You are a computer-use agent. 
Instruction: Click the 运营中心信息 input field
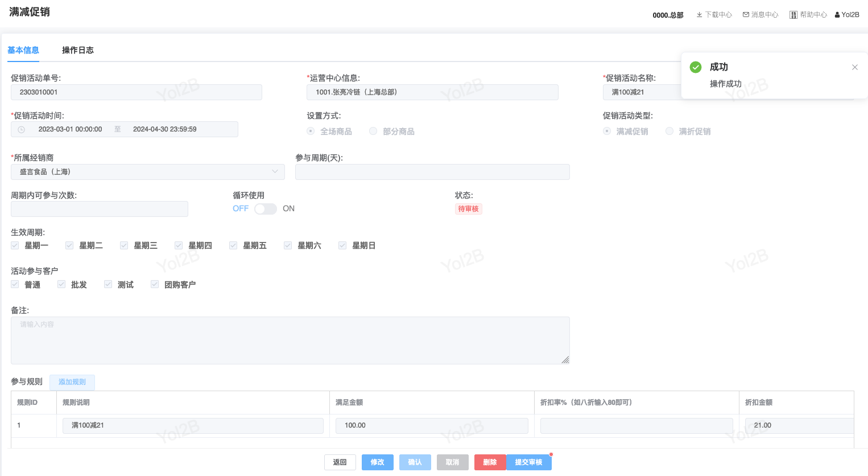tap(433, 92)
